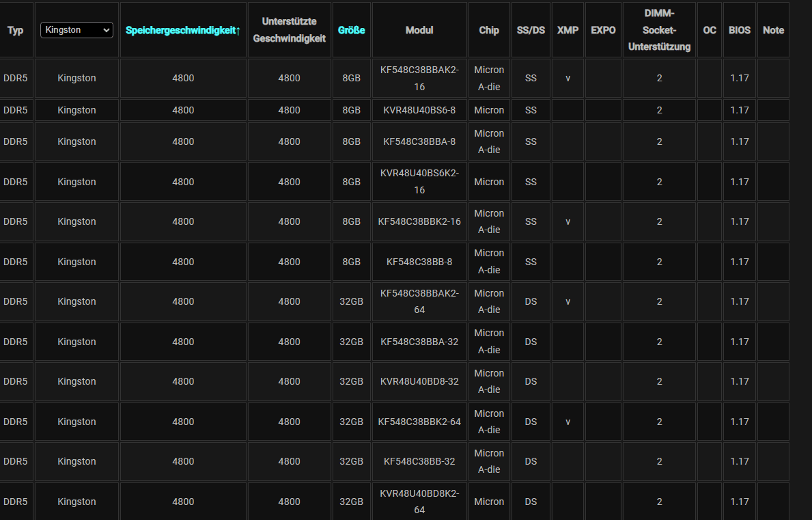Screen dimensions: 812x520
Task: Click XMP 'v' mark in KF548C38BBK2-16 row
Action: coord(568,222)
